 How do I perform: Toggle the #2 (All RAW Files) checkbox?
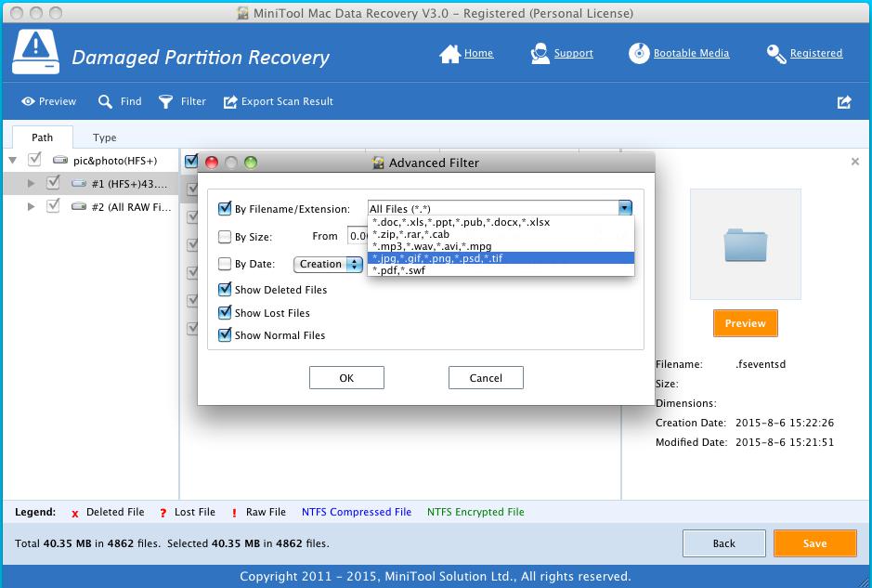(x=53, y=206)
